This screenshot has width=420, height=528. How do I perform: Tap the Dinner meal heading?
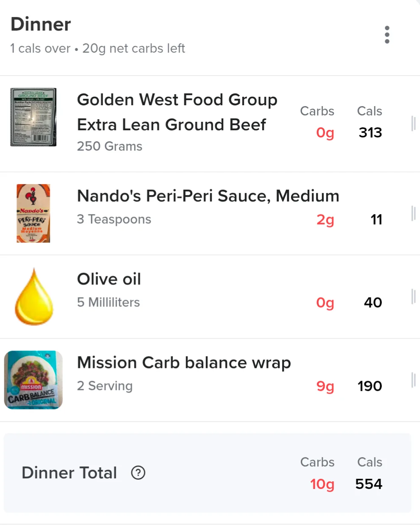click(41, 24)
